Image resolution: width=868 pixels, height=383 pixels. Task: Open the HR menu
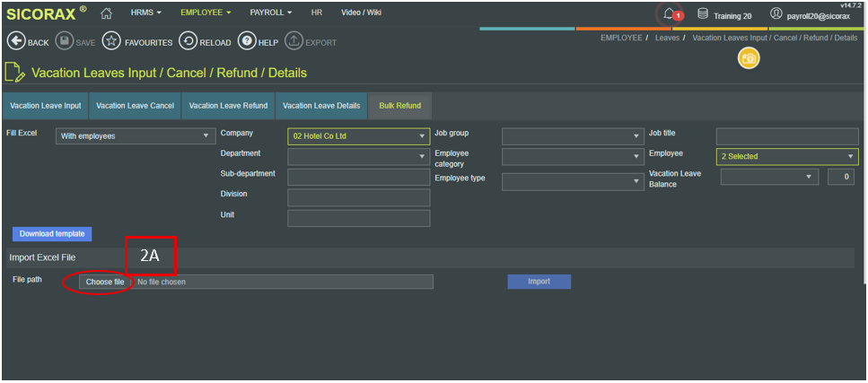tap(317, 13)
